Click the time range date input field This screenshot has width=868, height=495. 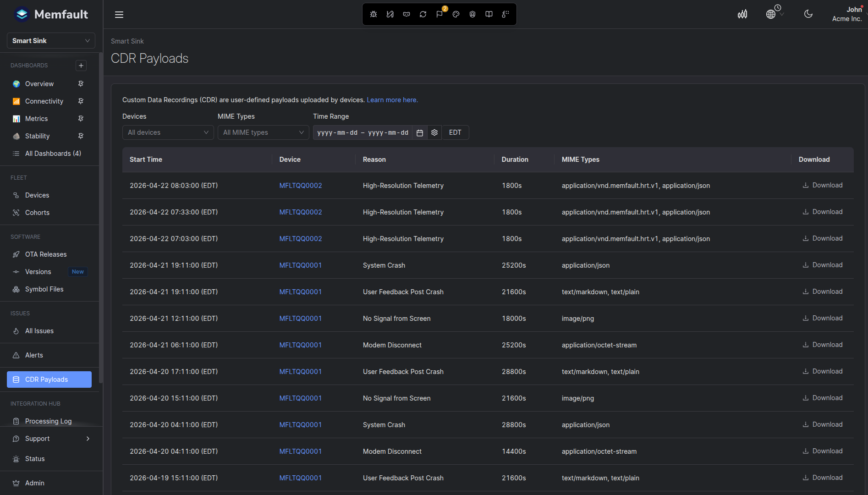tap(363, 132)
